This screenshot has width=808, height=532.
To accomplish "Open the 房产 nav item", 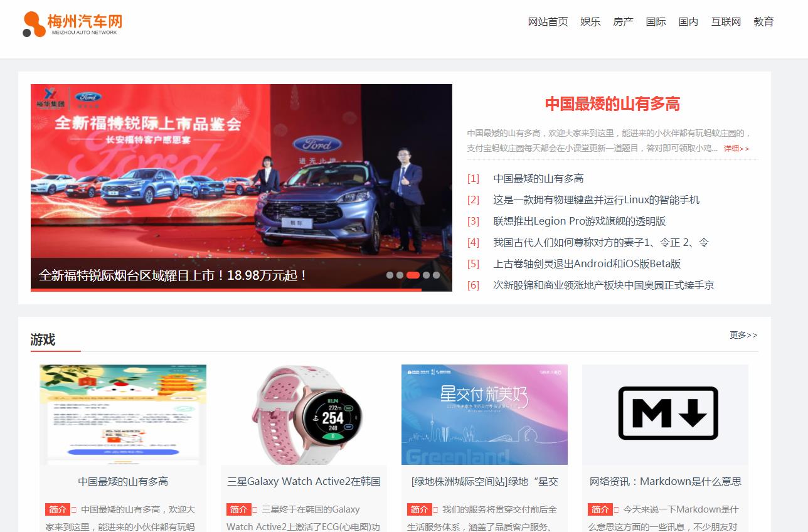I will coord(623,22).
